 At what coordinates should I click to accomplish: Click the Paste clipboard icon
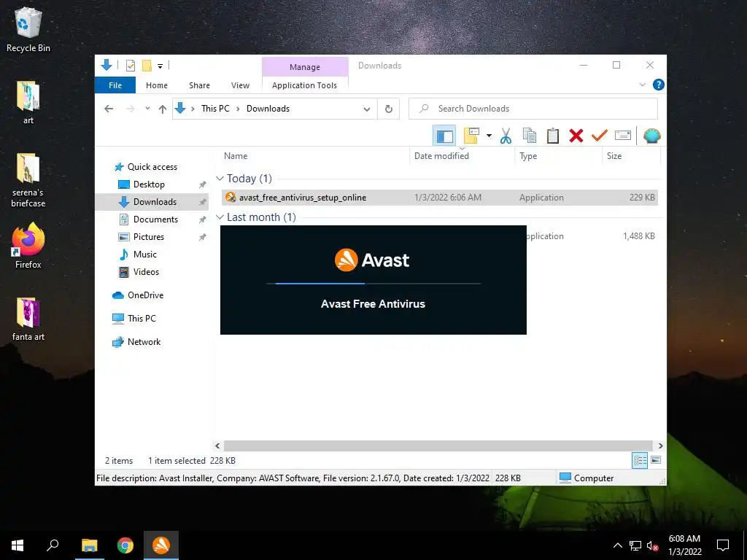click(x=553, y=136)
